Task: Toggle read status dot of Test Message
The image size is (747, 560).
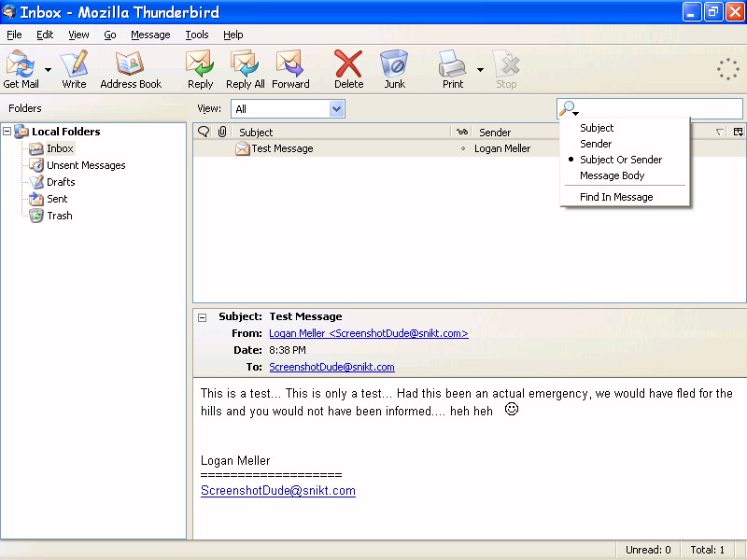Action: pyautogui.click(x=462, y=148)
